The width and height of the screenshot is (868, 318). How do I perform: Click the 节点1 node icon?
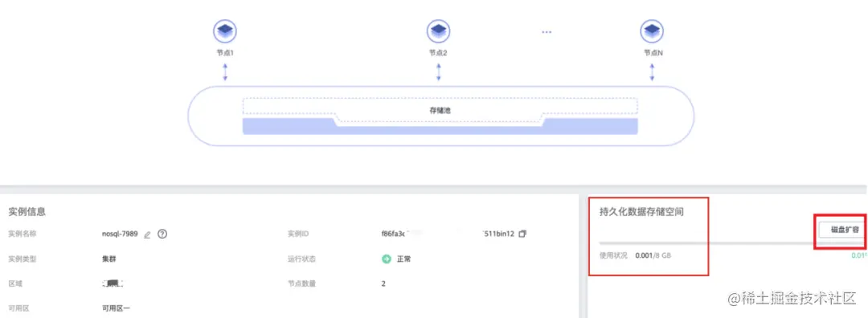[x=225, y=31]
